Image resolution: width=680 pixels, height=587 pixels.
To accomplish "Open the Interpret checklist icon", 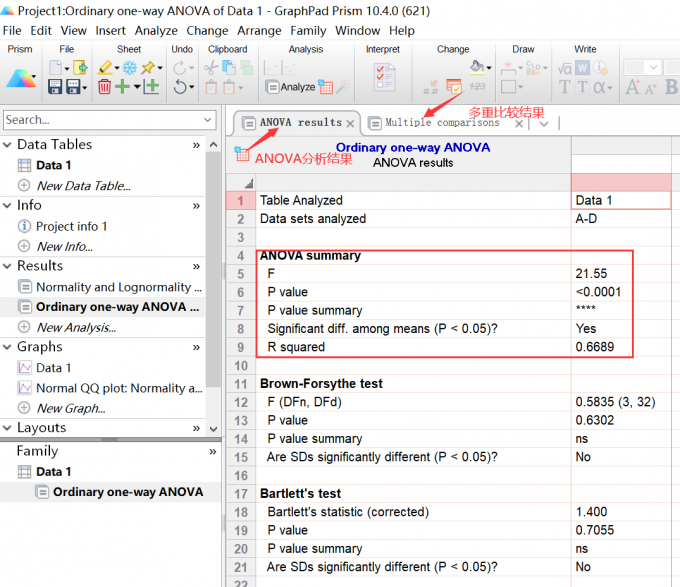I will coord(384,77).
